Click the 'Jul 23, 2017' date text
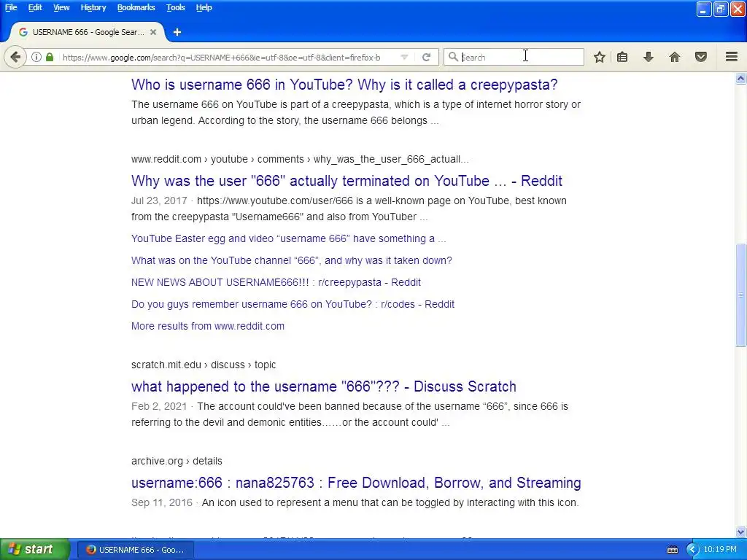This screenshot has width=747, height=560. click(159, 201)
